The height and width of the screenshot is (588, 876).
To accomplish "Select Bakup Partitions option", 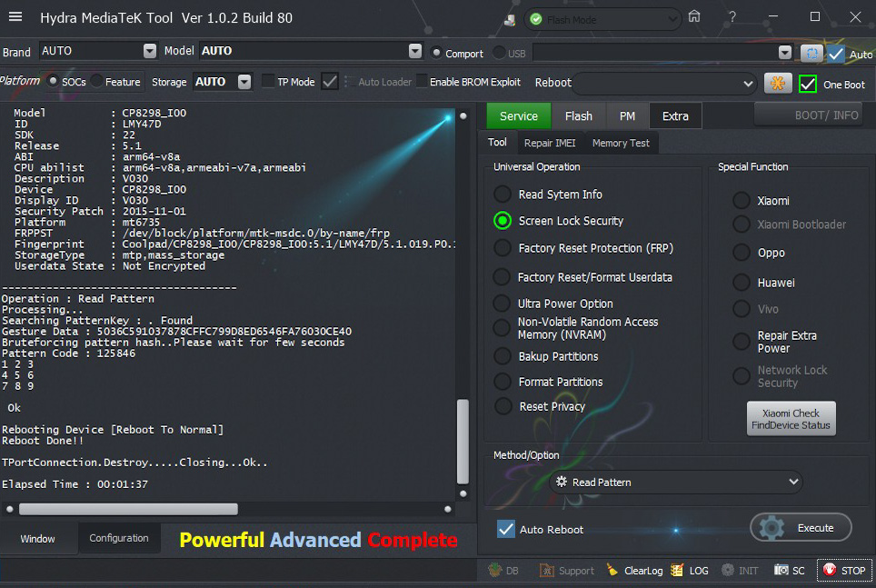I will 503,356.
